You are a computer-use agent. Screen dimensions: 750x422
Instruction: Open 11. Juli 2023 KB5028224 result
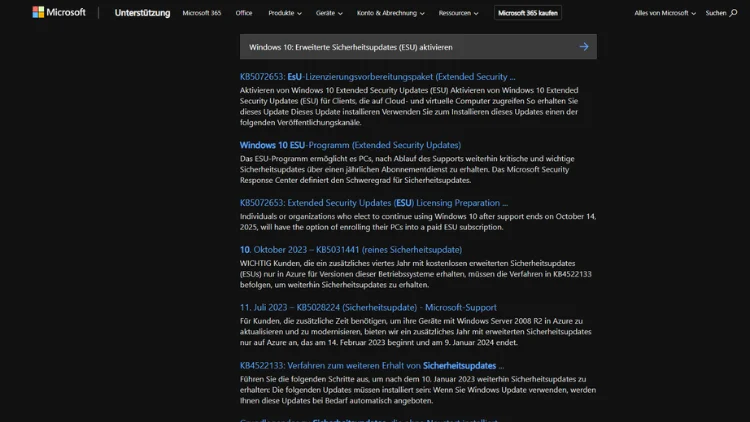pos(368,307)
